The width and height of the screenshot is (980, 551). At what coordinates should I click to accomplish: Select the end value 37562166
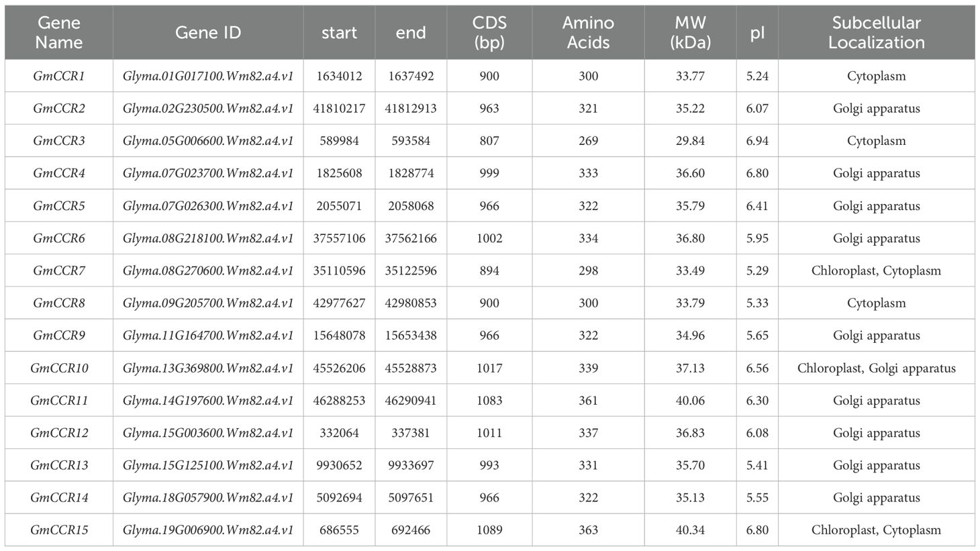[x=411, y=238]
